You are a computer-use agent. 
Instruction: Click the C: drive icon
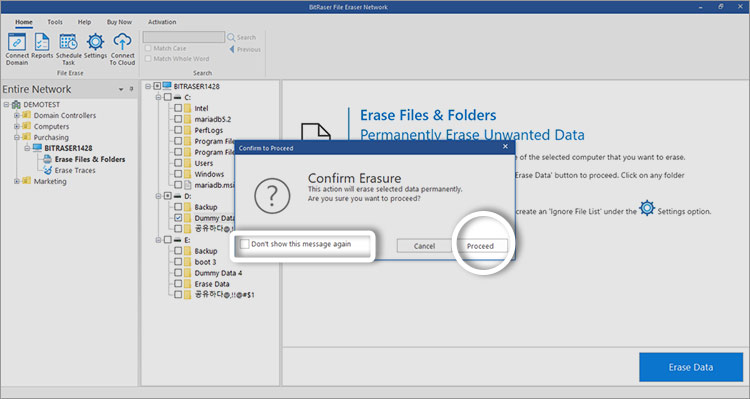coord(177,97)
